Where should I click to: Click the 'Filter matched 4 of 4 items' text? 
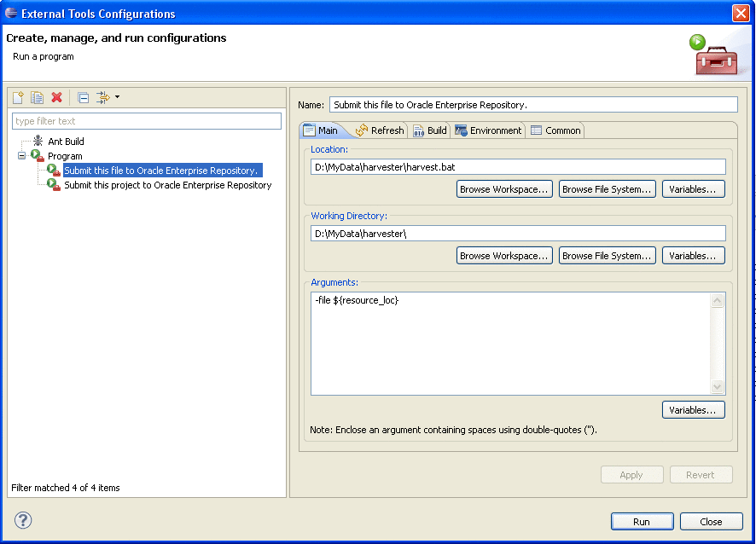[x=66, y=488]
